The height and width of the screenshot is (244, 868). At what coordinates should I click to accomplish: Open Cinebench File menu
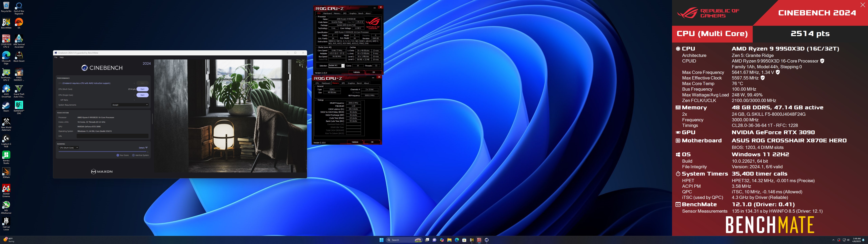[56, 57]
